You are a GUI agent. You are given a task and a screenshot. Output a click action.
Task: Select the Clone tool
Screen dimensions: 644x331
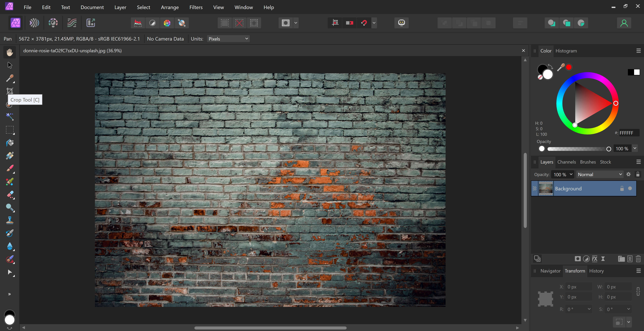pos(9,220)
